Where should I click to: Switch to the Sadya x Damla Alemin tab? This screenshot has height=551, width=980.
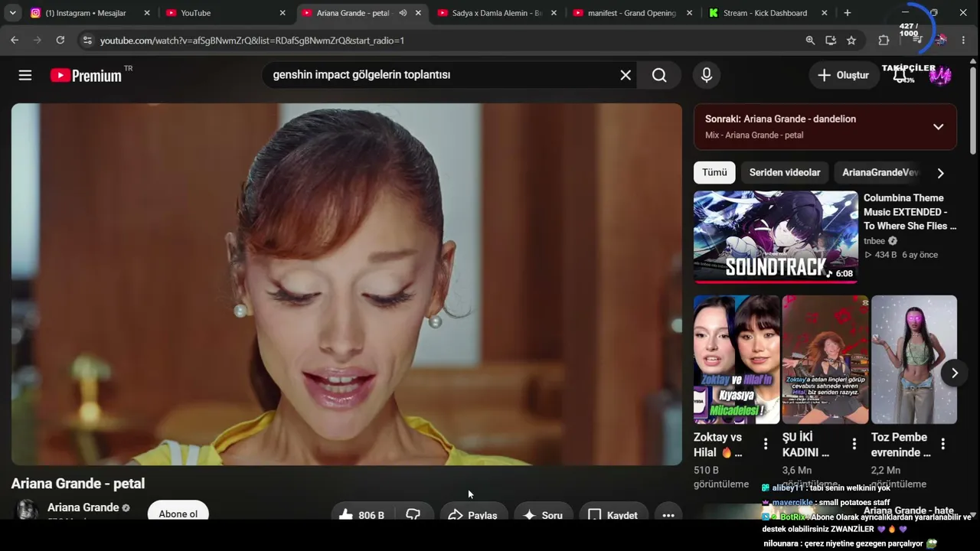(497, 13)
